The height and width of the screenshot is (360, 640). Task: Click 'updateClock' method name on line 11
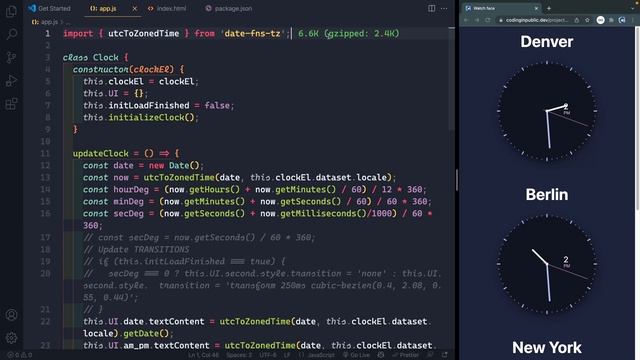tap(101, 153)
